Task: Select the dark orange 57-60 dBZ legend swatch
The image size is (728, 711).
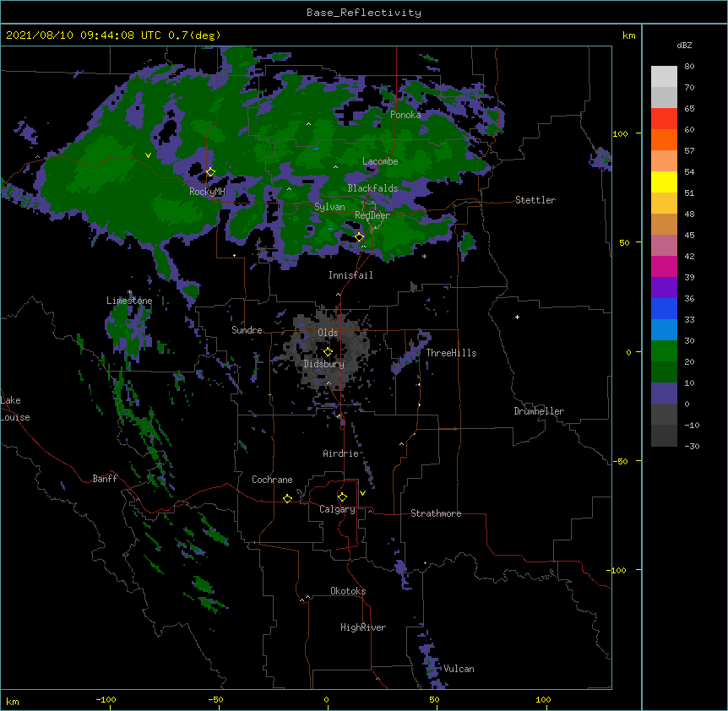Action: [664, 139]
